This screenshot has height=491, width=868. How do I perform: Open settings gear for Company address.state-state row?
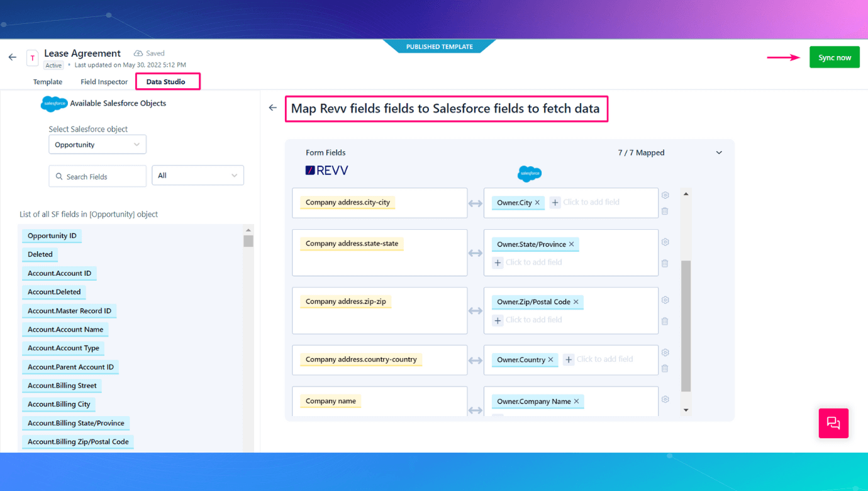tap(665, 242)
